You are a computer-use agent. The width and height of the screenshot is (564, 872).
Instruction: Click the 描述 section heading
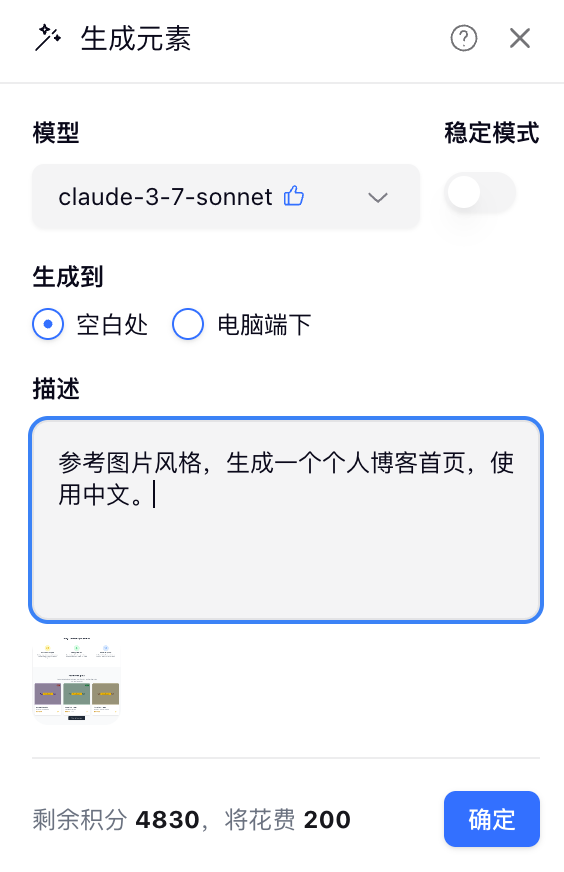tap(56, 389)
